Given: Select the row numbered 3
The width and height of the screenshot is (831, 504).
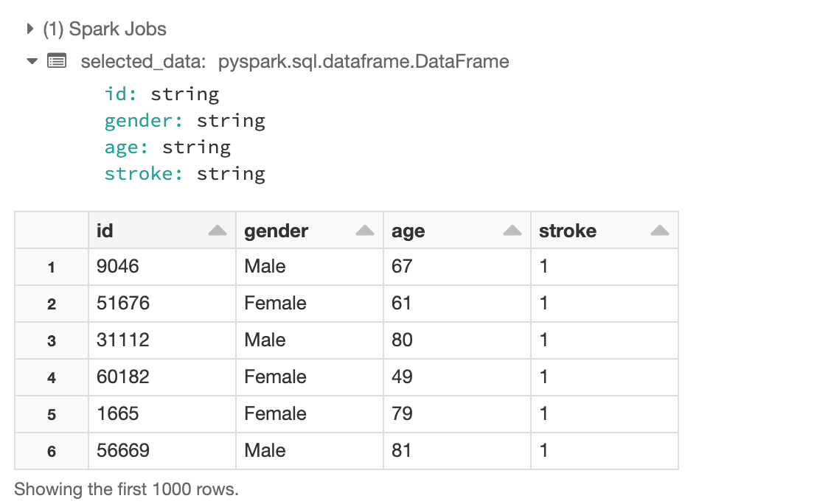Looking at the screenshot, I should (50, 340).
